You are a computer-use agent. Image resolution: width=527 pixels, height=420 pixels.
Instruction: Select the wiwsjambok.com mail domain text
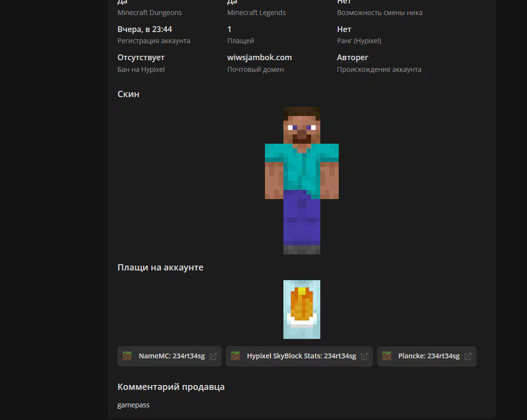259,57
